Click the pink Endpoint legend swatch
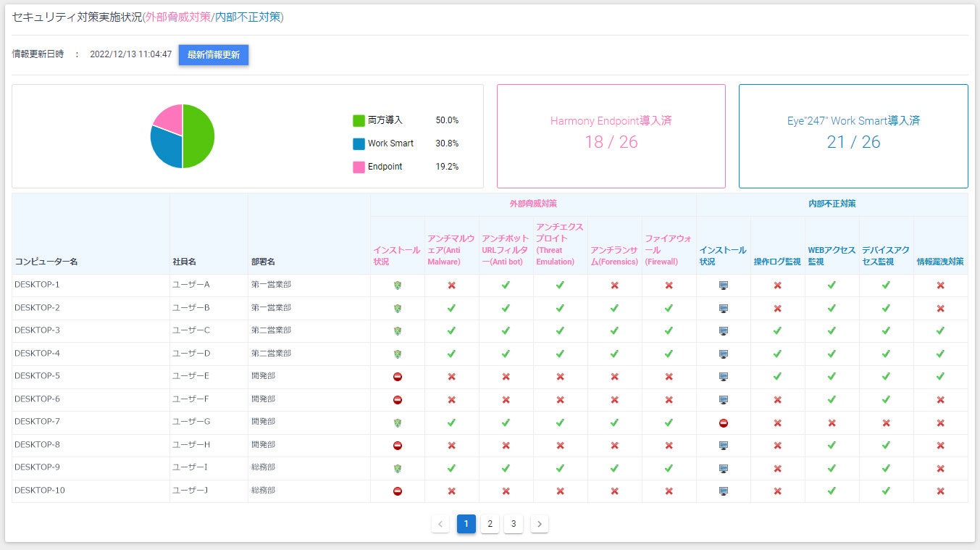This screenshot has width=980, height=550. point(359,167)
